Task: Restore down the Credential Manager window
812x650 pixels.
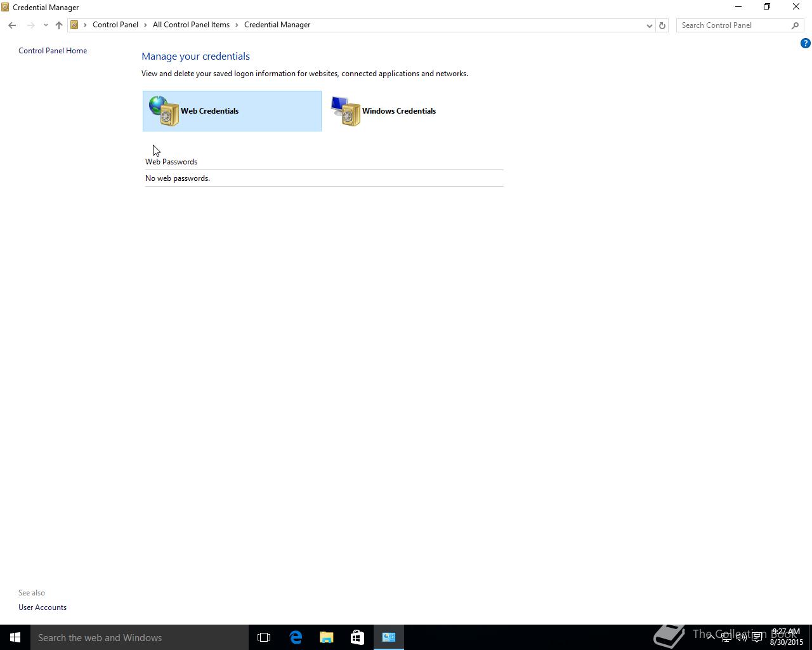Action: tap(767, 7)
